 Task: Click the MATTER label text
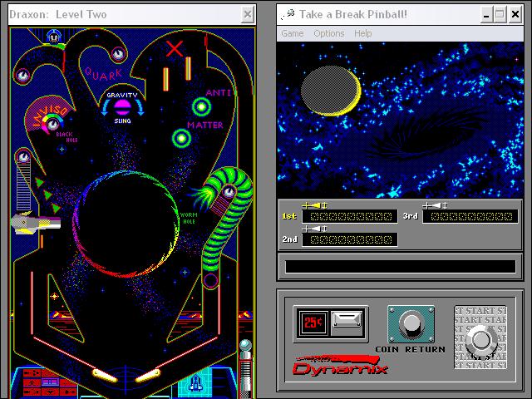click(x=205, y=126)
